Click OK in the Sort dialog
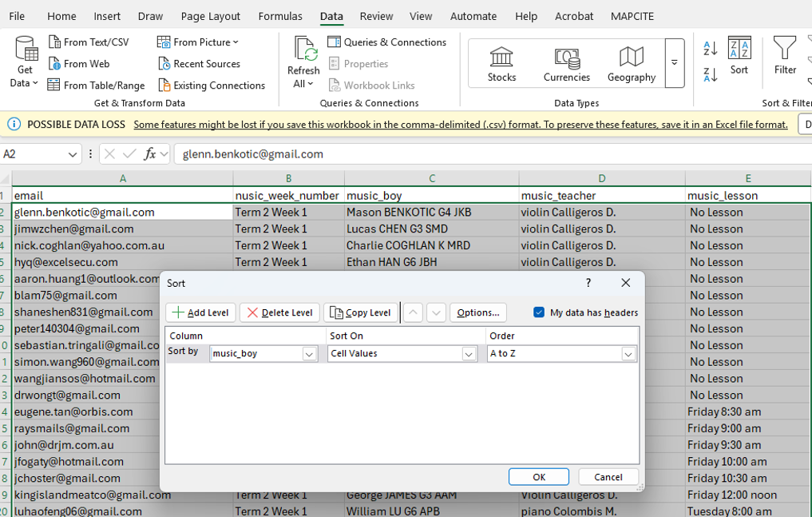Image resolution: width=812 pixels, height=517 pixels. tap(539, 476)
